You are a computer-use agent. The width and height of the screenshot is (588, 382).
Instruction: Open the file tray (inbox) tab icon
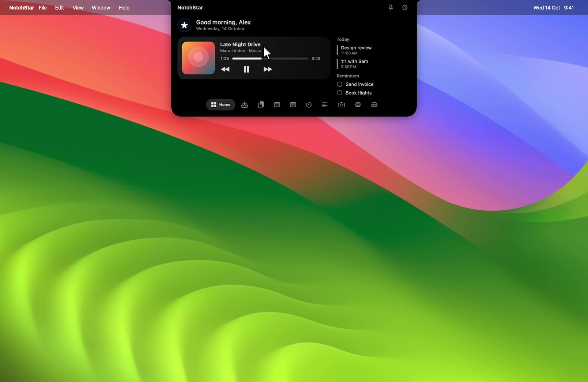244,105
